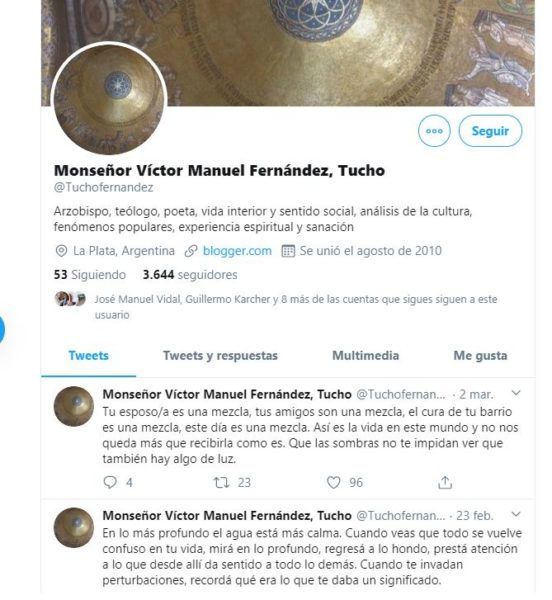Open the large profile picture

pyautogui.click(x=109, y=99)
